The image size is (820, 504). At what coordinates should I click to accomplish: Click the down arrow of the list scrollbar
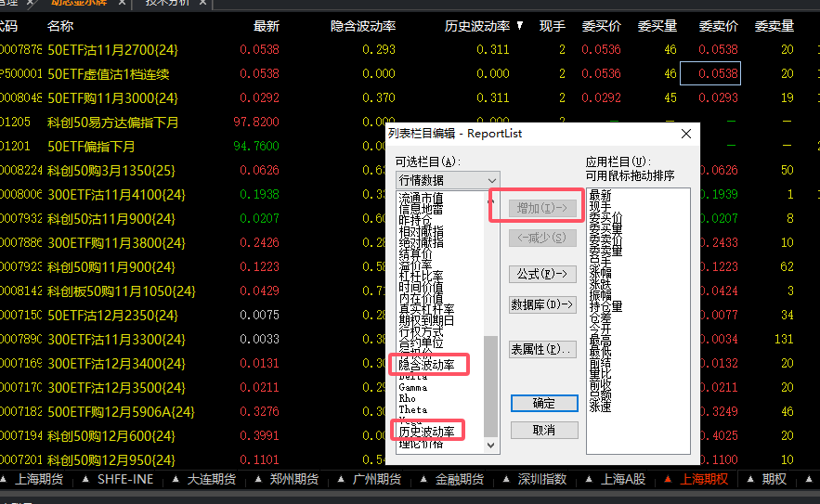tap(490, 446)
